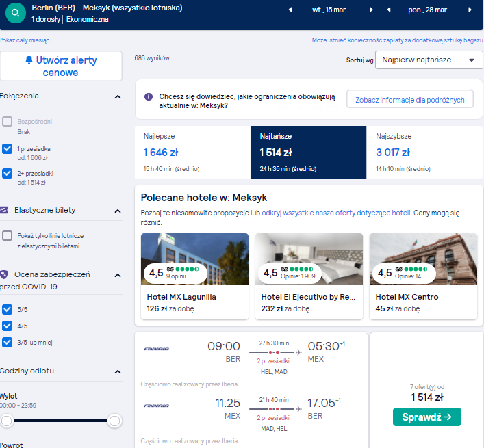Collapse the Elastyczne bilety section
Image resolution: width=484 pixels, height=448 pixels.
[x=118, y=211]
